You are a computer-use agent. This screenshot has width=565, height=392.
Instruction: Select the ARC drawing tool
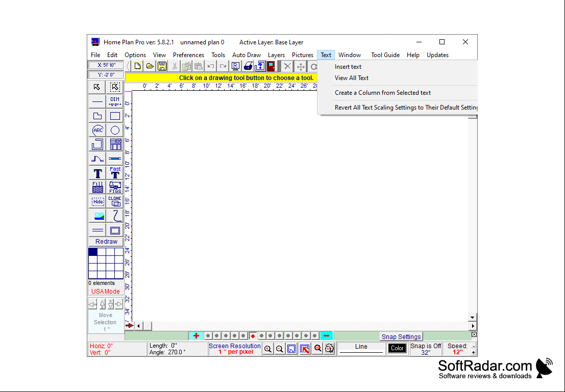click(x=97, y=130)
